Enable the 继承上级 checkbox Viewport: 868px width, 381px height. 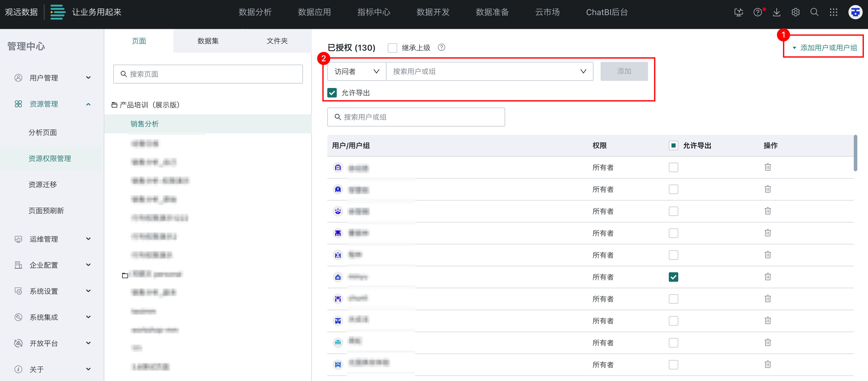coord(392,48)
